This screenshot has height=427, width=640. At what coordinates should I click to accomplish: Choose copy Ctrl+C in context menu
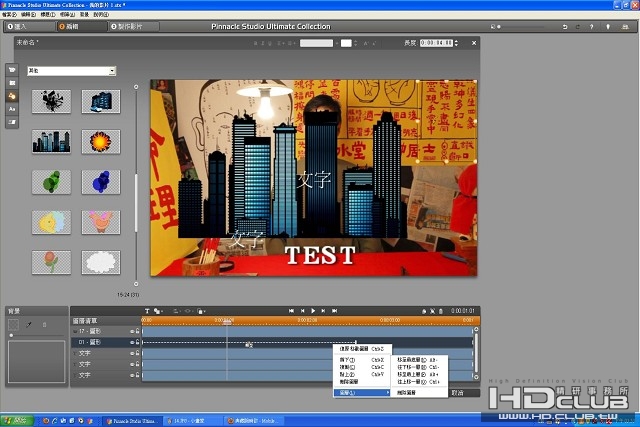tap(362, 367)
